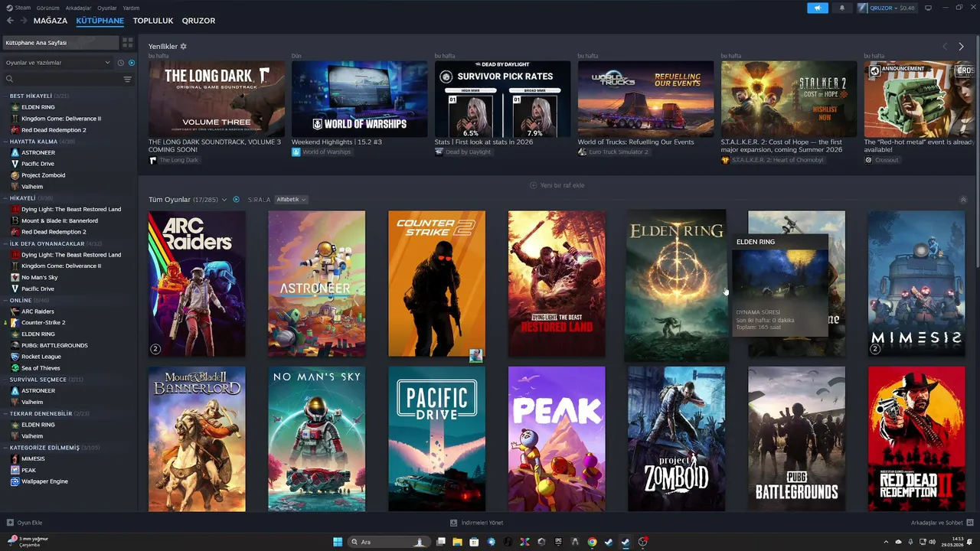Open the QRUZOR profile tab
Viewport: 980px width, 551px height.
point(198,21)
